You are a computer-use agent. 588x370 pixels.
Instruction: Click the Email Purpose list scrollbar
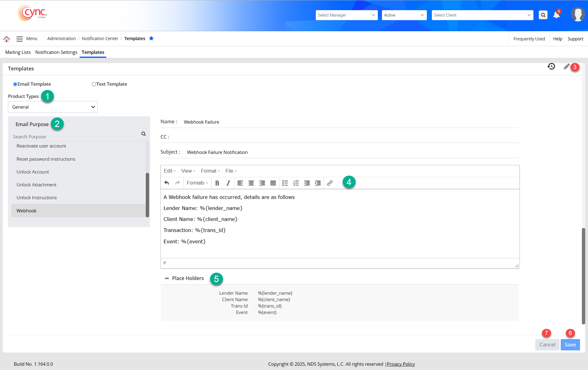pos(147,195)
